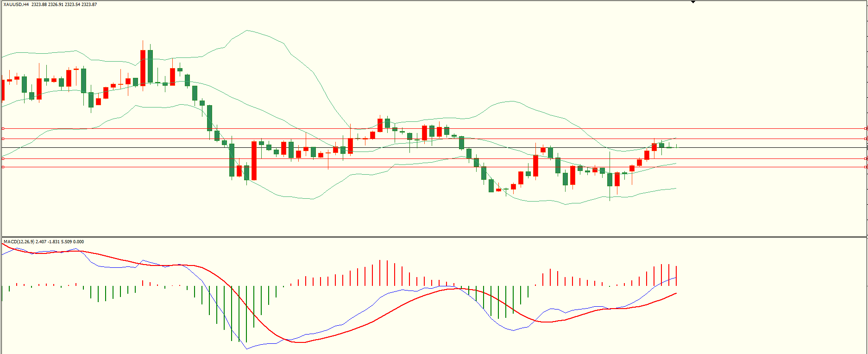The image size is (868, 354).
Task: Click left handle of second red line
Action: (3, 139)
